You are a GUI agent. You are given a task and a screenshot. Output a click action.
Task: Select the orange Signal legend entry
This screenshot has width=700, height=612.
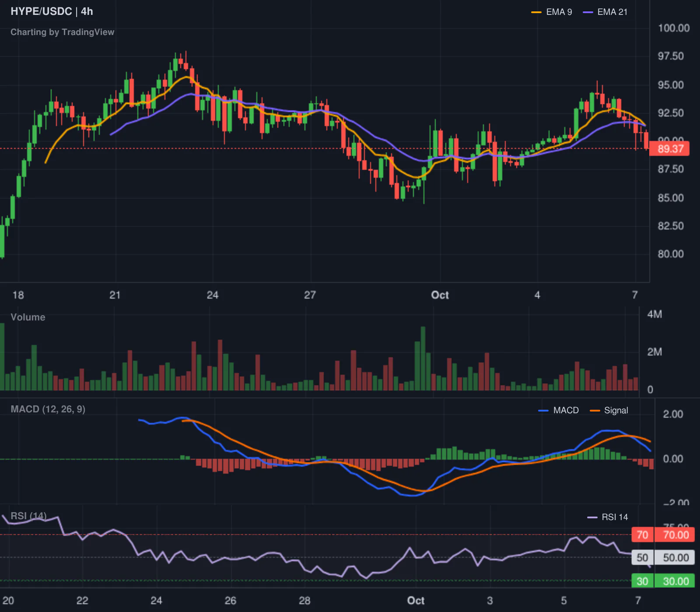(x=609, y=411)
